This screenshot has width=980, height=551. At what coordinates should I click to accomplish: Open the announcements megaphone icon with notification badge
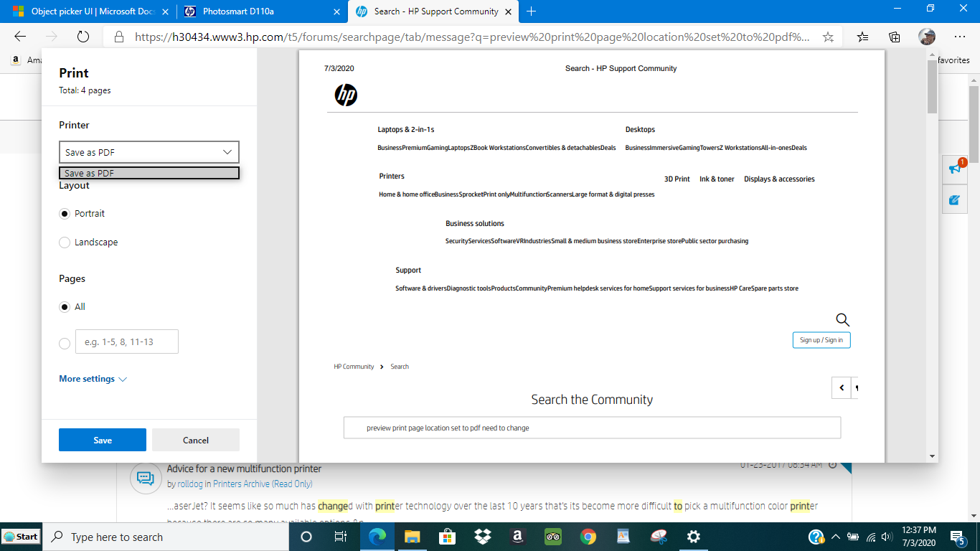(x=955, y=169)
